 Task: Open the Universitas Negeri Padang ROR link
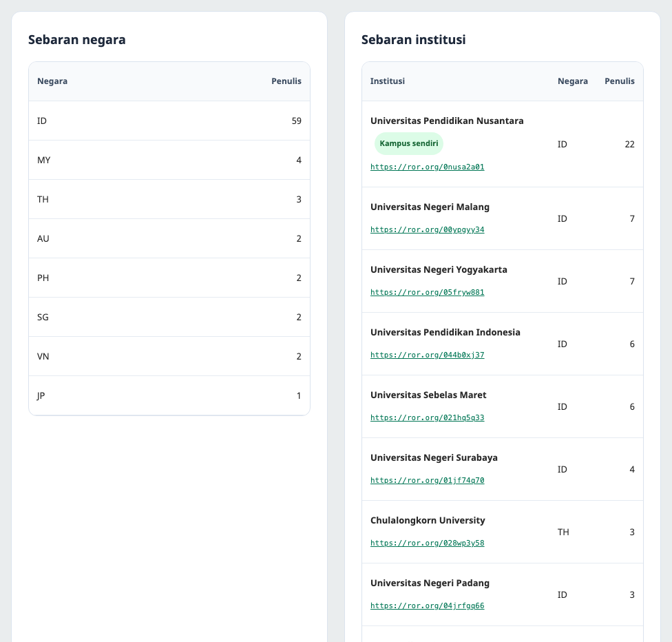click(428, 605)
